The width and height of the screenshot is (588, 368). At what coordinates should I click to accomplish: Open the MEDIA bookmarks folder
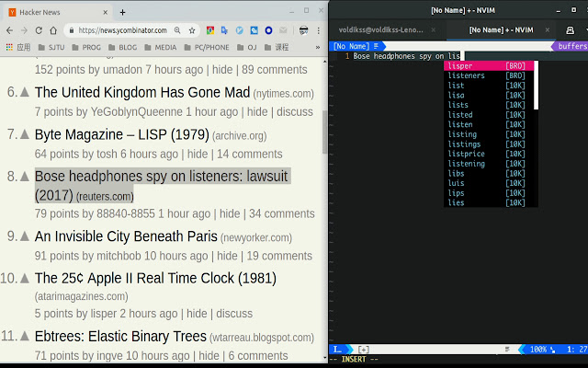(160, 46)
